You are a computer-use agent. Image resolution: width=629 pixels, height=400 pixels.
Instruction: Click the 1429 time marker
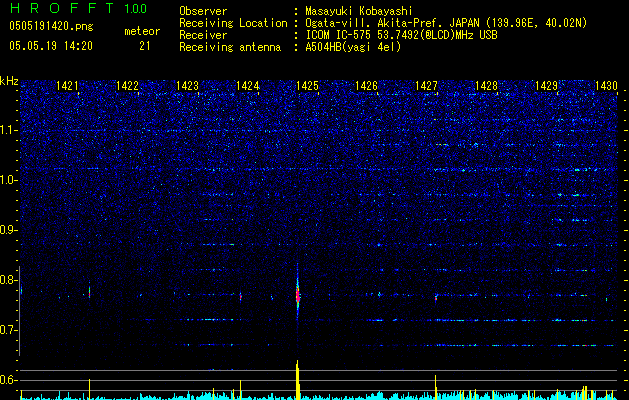click(546, 85)
